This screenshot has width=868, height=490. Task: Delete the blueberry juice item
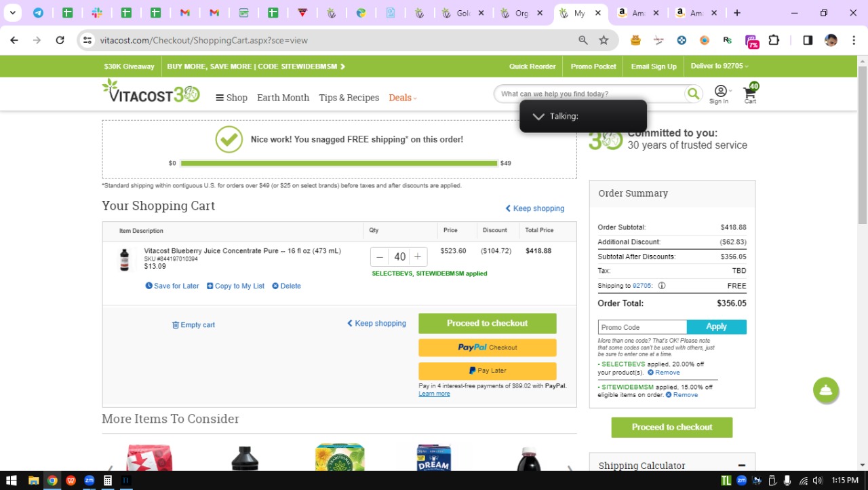(286, 286)
